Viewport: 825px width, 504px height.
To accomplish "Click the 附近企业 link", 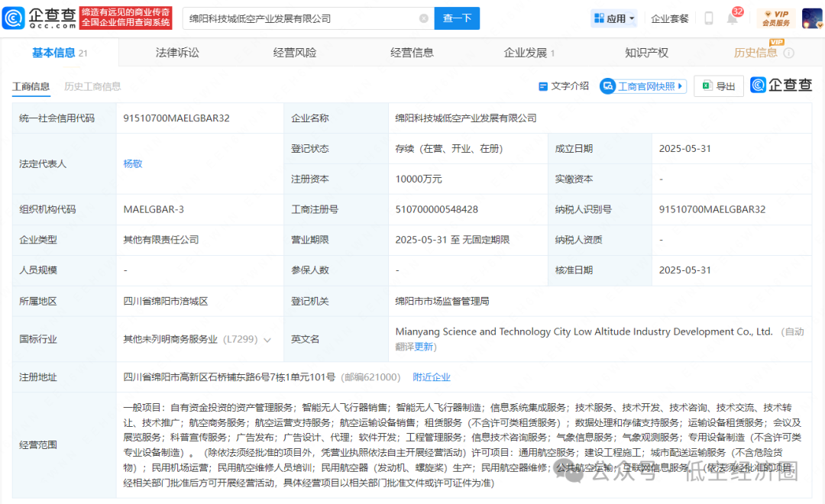I will (x=432, y=376).
